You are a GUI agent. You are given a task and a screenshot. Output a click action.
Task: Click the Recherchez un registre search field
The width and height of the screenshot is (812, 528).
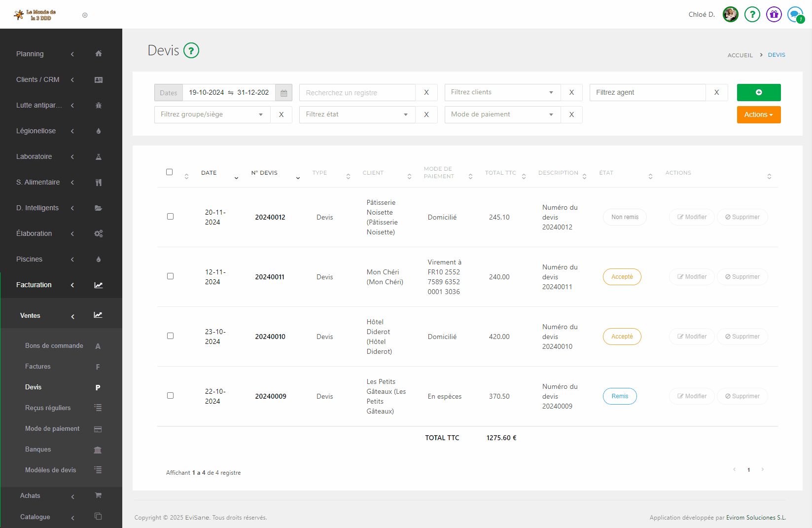pyautogui.click(x=357, y=92)
